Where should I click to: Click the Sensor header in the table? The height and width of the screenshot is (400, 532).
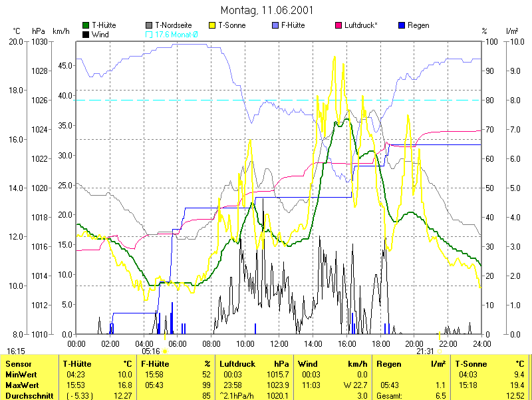[x=17, y=364]
